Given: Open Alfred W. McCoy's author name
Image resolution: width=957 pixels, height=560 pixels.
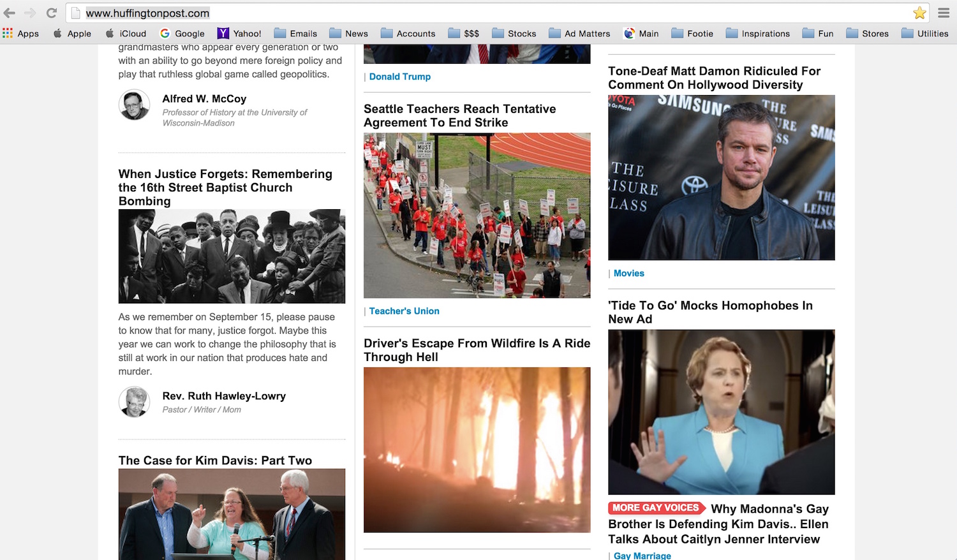Looking at the screenshot, I should [x=204, y=99].
